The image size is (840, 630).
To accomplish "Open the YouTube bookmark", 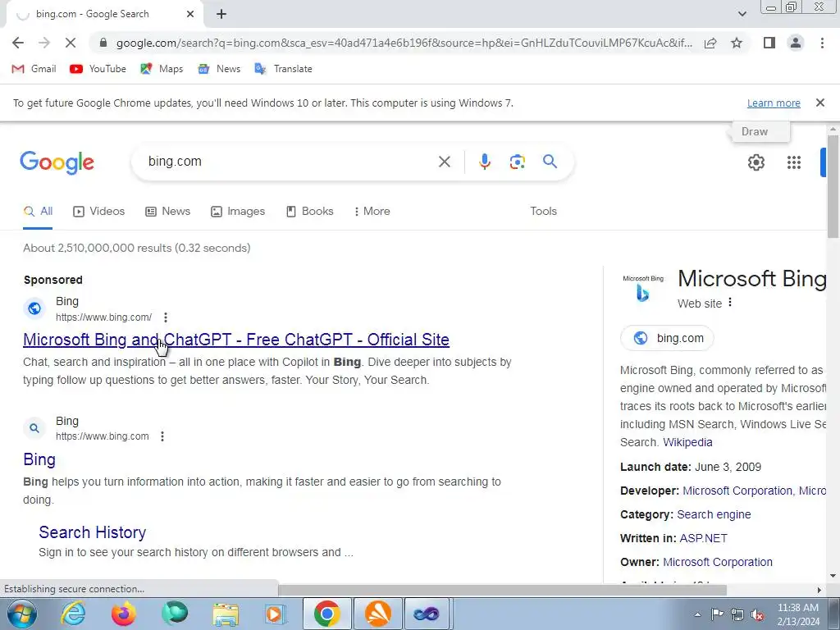I will point(98,69).
